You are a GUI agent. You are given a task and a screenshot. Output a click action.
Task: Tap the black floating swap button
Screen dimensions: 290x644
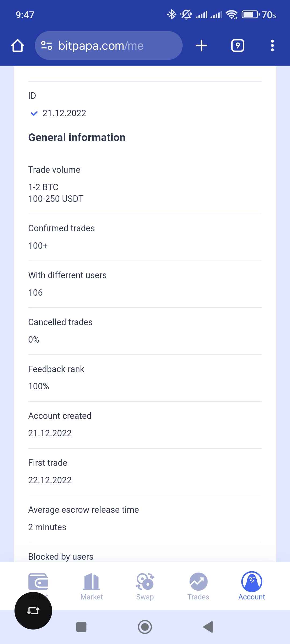(33, 611)
